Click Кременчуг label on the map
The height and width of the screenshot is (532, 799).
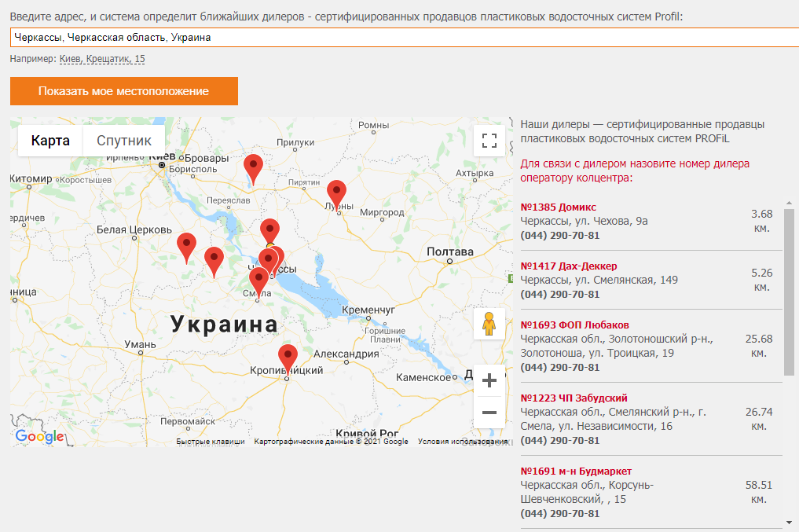[x=368, y=310]
